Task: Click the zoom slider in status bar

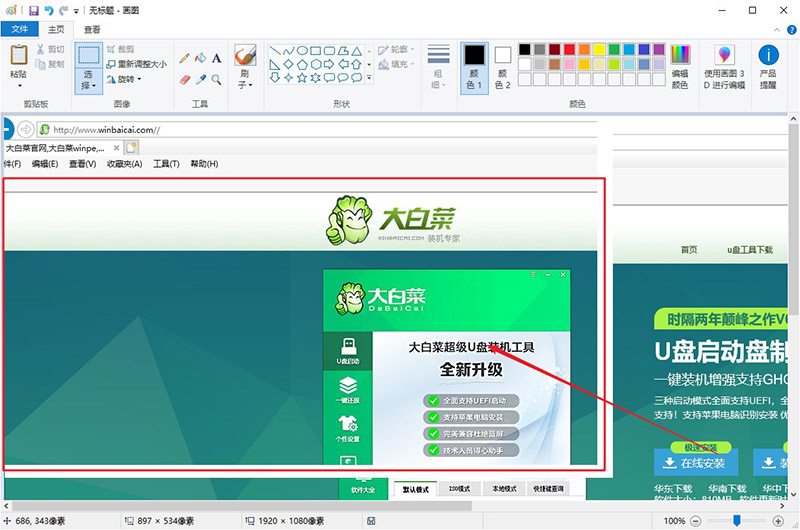Action: point(738,521)
